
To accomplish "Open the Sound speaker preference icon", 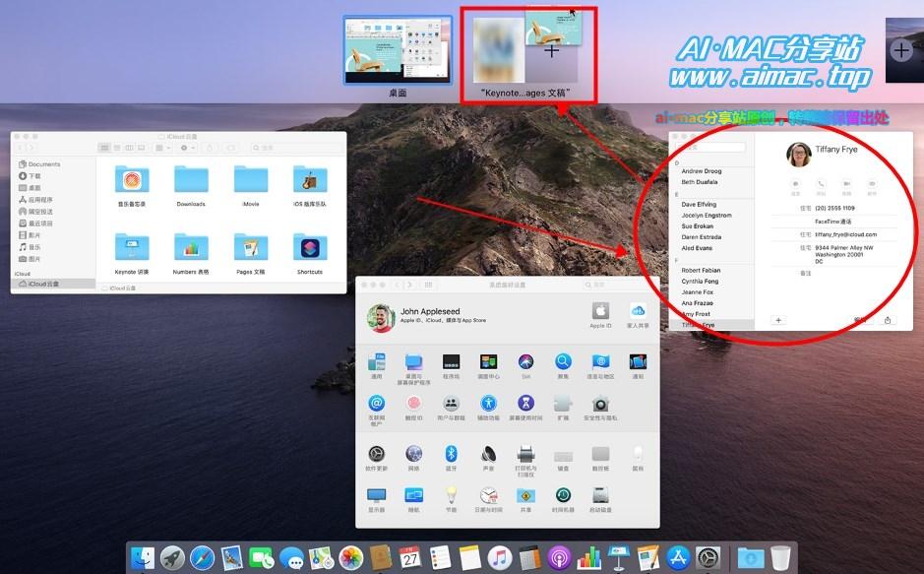I will (x=488, y=454).
